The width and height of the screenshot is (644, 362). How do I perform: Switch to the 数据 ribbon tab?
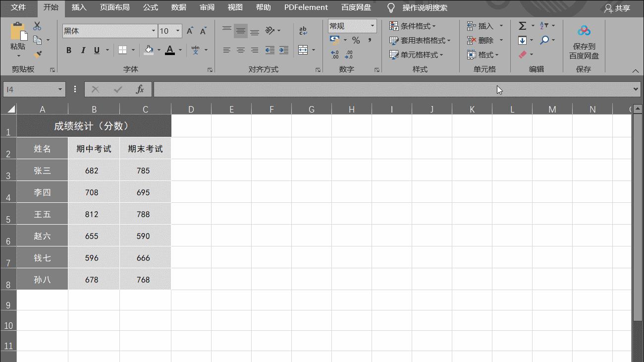(x=178, y=7)
